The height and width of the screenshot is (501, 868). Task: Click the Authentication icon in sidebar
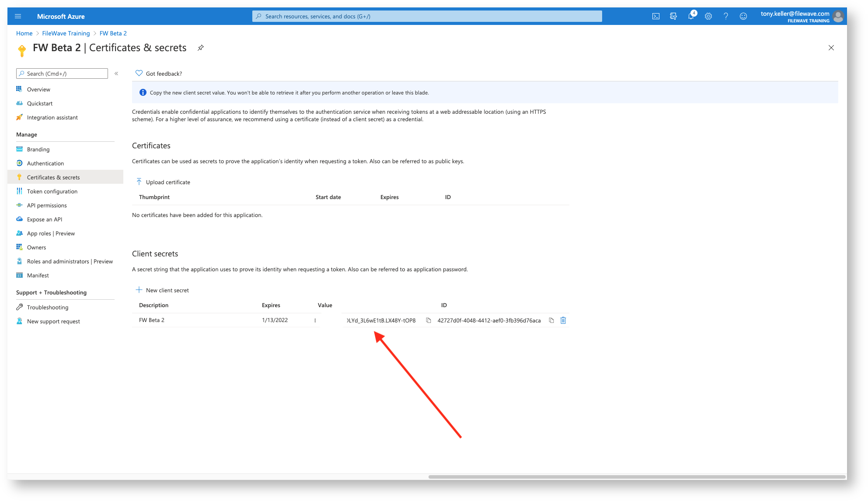(x=20, y=163)
